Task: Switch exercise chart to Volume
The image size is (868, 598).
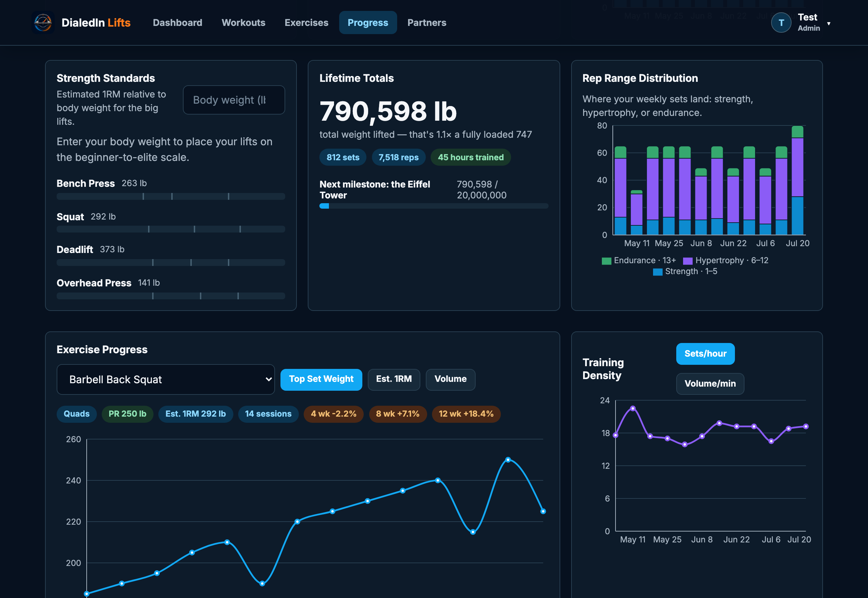Action: click(x=450, y=379)
